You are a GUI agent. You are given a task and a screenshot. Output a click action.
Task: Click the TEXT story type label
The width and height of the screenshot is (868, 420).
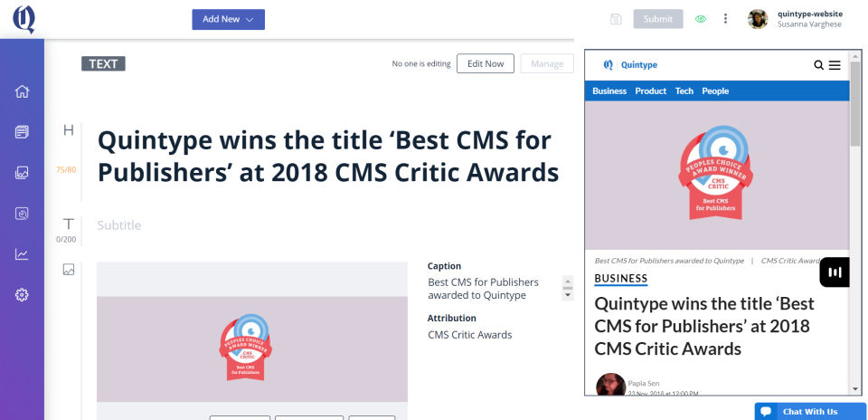tap(103, 63)
